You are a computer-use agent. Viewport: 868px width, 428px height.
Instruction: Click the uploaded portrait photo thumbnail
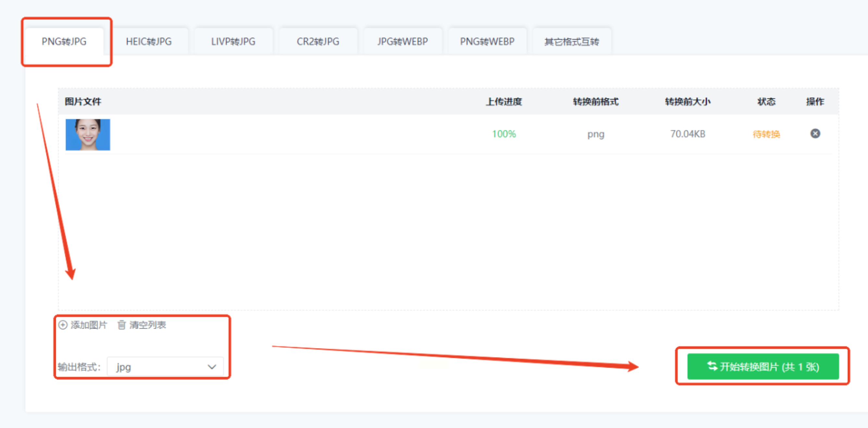pos(88,134)
